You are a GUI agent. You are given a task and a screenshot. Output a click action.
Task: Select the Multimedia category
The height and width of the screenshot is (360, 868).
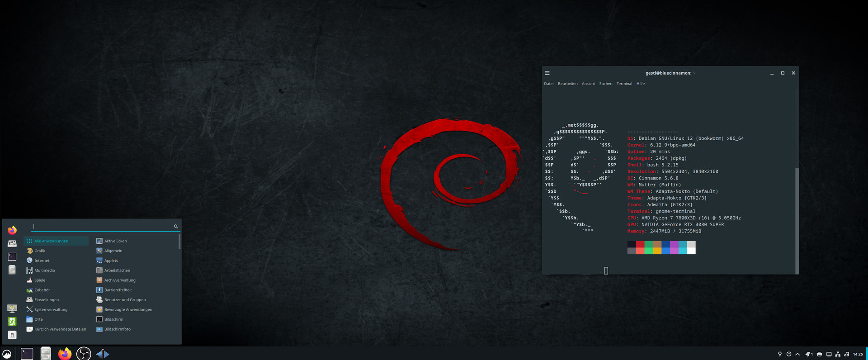coord(44,270)
